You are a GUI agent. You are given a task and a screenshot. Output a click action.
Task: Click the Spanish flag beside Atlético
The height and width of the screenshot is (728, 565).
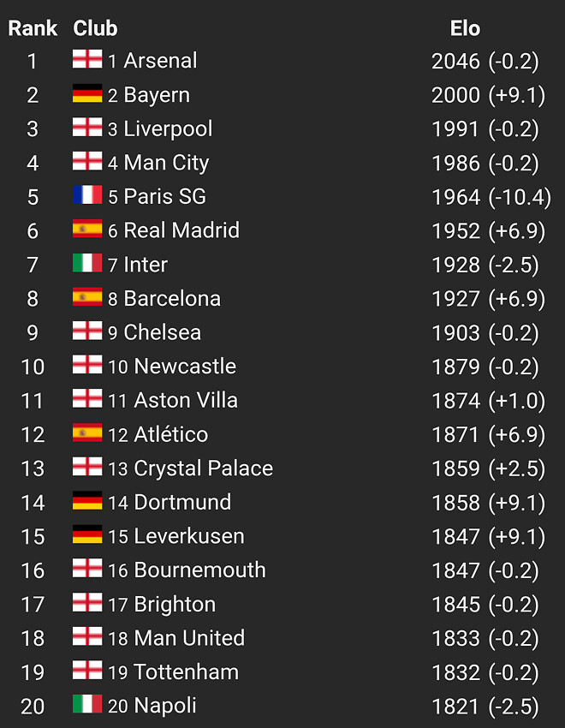(x=87, y=433)
